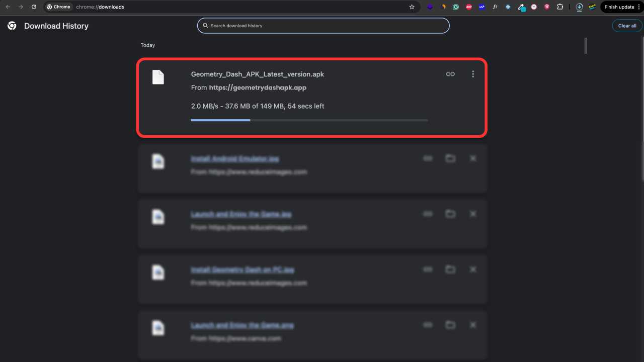Copy the Geometry Dash APK download link
644x362 pixels.
(450, 74)
